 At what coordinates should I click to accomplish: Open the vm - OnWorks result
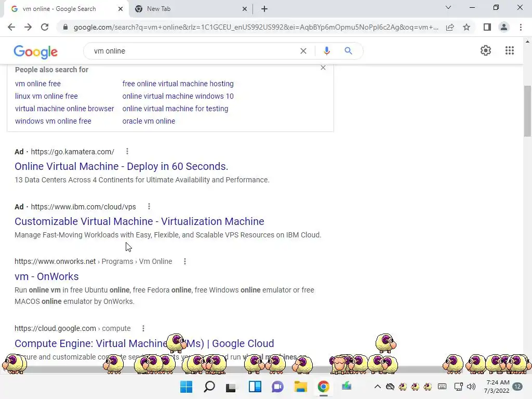(46, 276)
